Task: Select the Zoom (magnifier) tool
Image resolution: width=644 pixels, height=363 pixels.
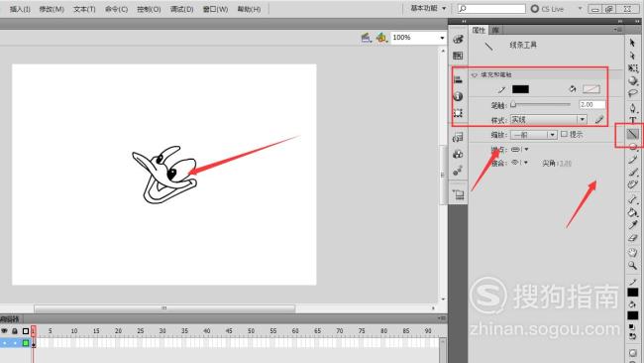Action: [632, 266]
